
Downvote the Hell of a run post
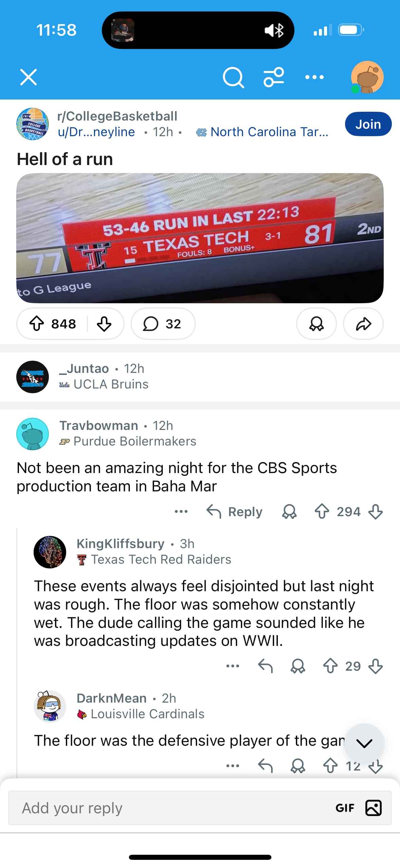[104, 324]
